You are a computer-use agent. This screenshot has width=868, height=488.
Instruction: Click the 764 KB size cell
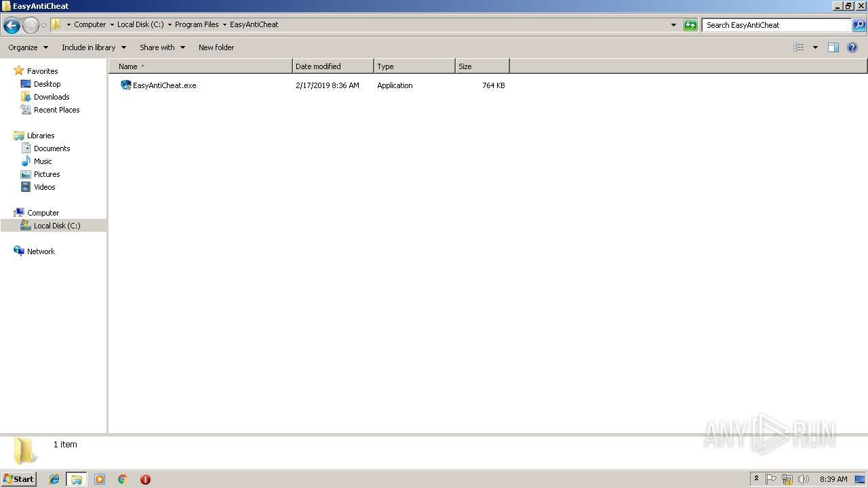493,85
